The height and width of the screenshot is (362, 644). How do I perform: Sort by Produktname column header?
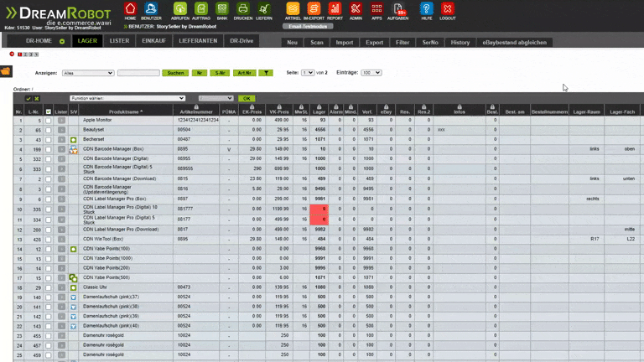click(126, 111)
